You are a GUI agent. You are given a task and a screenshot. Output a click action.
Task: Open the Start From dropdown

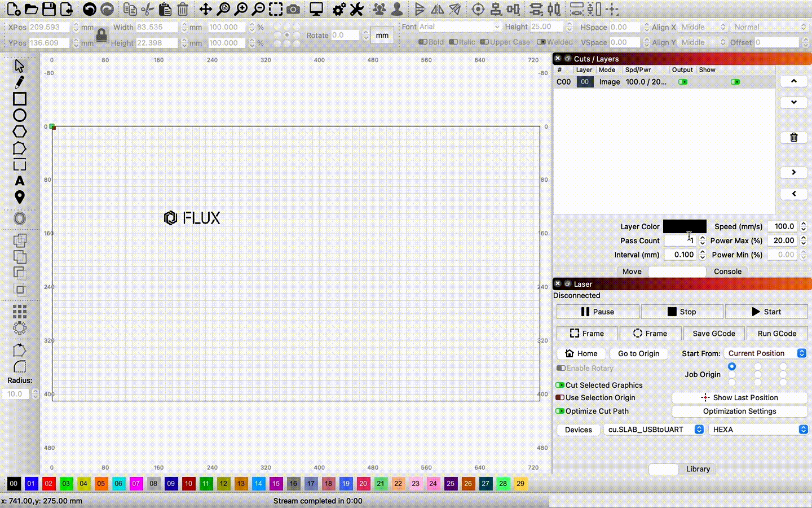(x=765, y=353)
